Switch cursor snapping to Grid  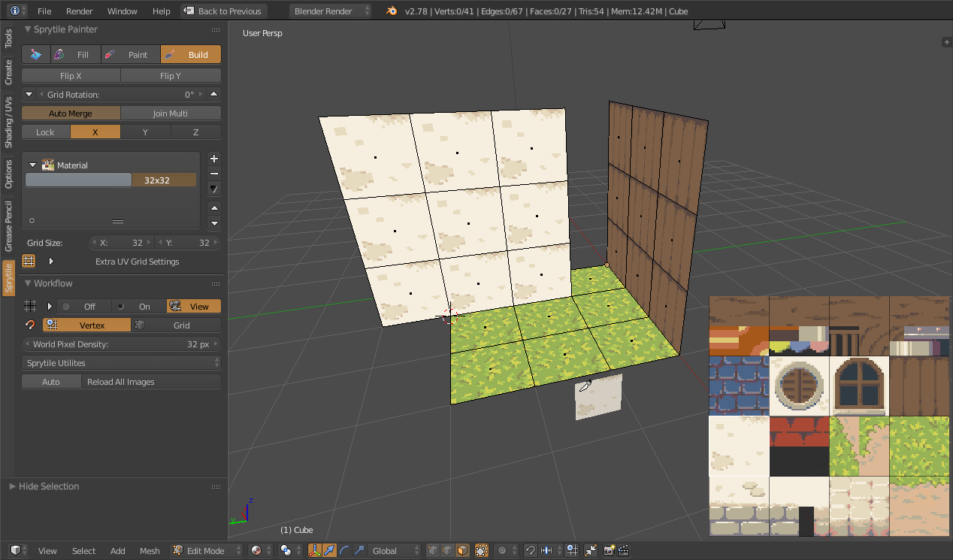click(x=177, y=325)
